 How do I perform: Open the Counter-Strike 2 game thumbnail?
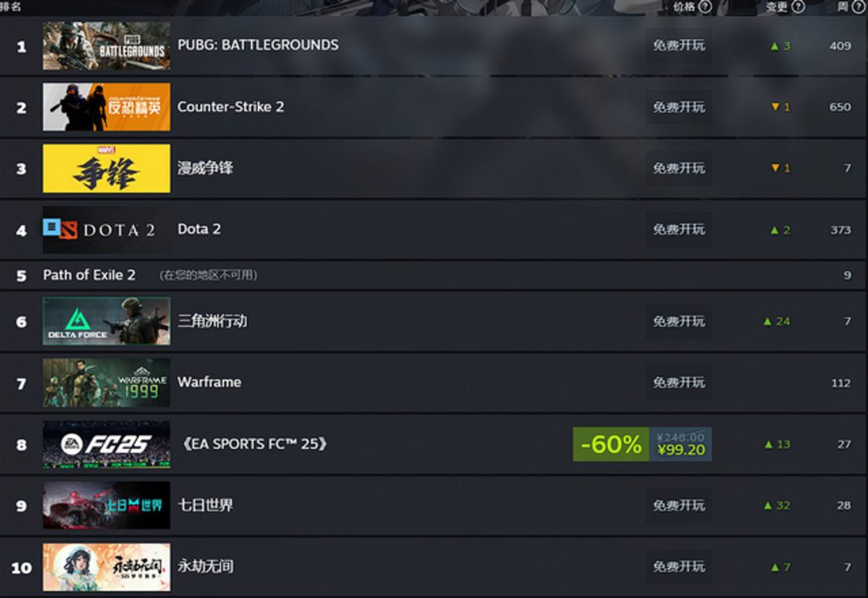click(x=106, y=108)
